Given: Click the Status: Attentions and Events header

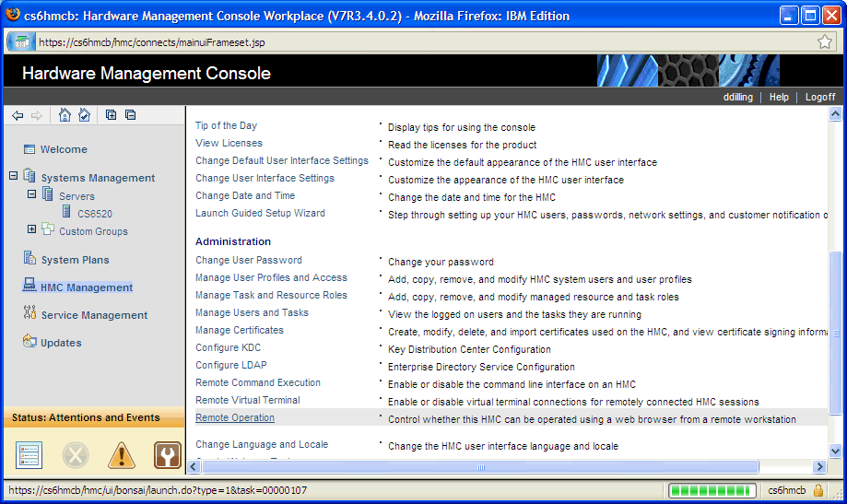Looking at the screenshot, I should [95, 417].
